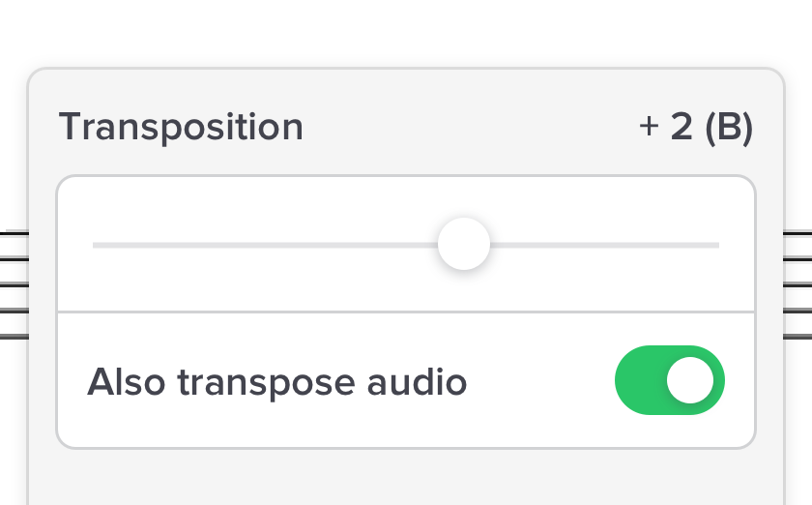Click the green part of the audio toggle

click(x=640, y=380)
